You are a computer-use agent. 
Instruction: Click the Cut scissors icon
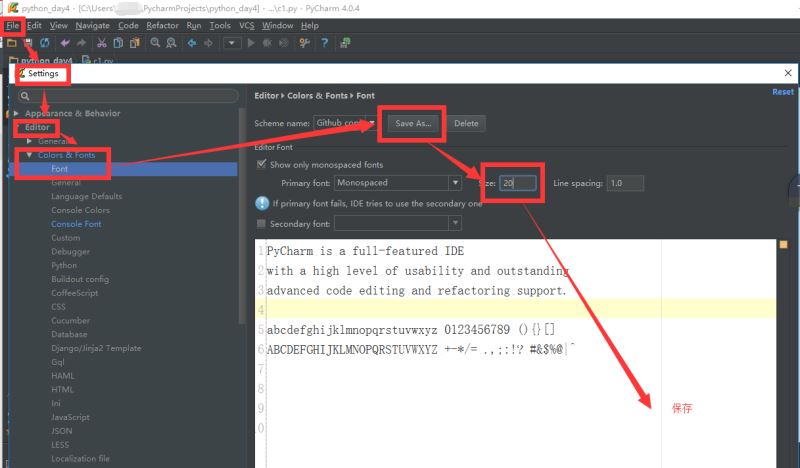pos(102,43)
